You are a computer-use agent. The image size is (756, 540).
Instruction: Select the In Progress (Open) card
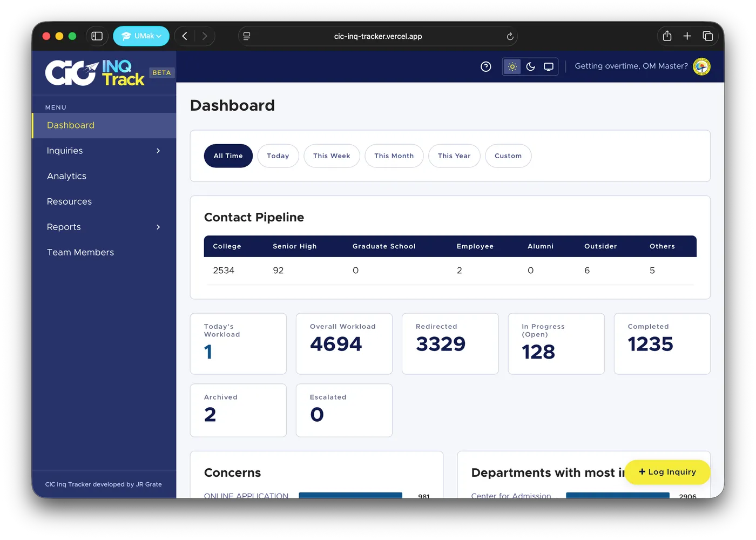pos(556,343)
